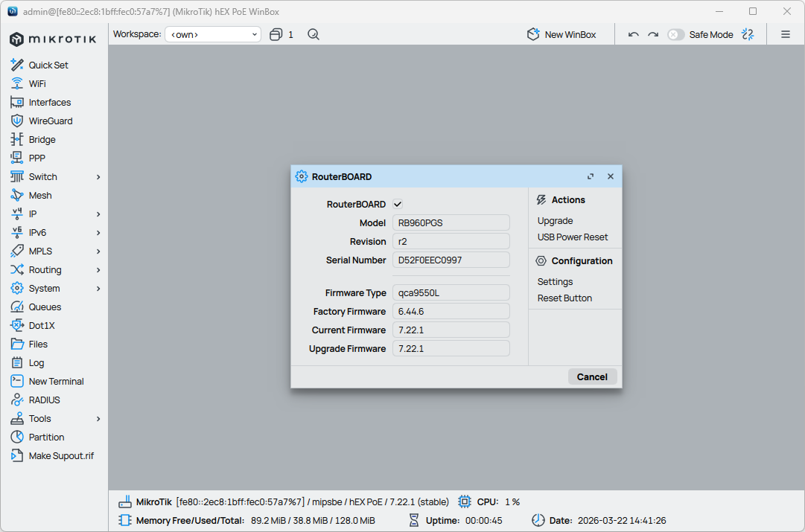Open Interfaces icon in sidebar
The height and width of the screenshot is (532, 805).
(x=17, y=102)
